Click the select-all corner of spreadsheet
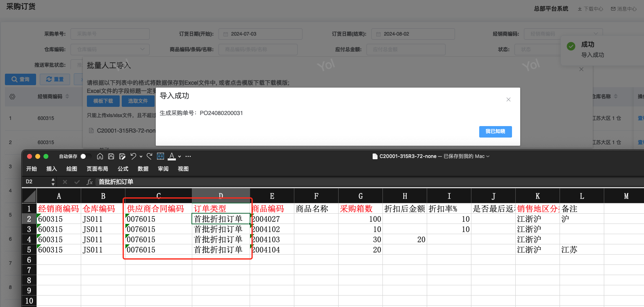Viewport: 644px width, 307px height. pos(29,196)
